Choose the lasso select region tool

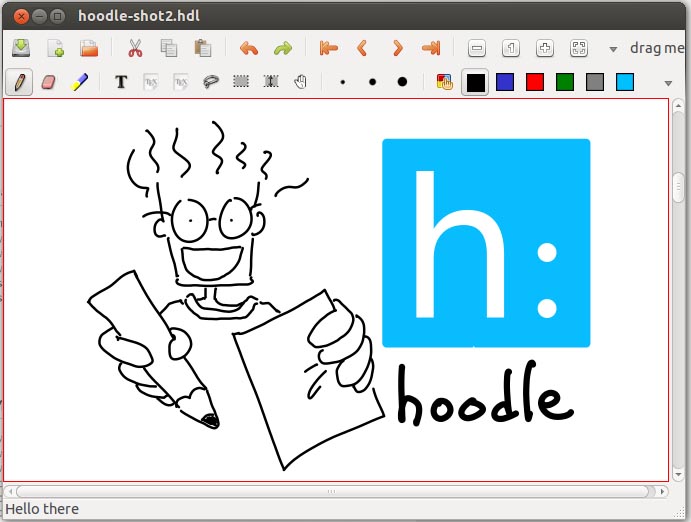tap(211, 82)
